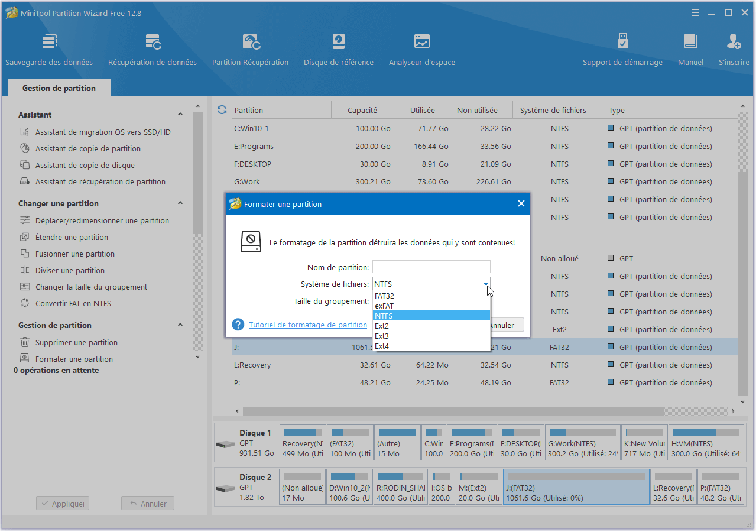
Task: Click inside the Nom de partition field
Action: (431, 266)
